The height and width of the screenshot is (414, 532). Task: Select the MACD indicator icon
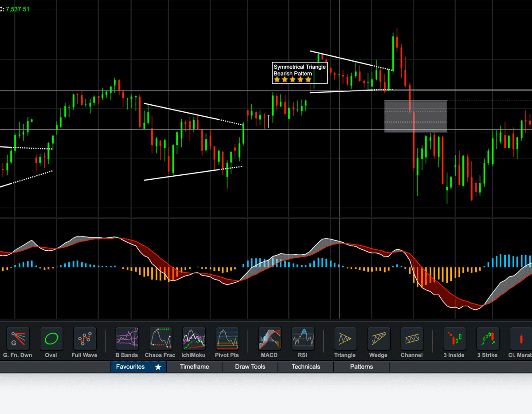coord(269,339)
